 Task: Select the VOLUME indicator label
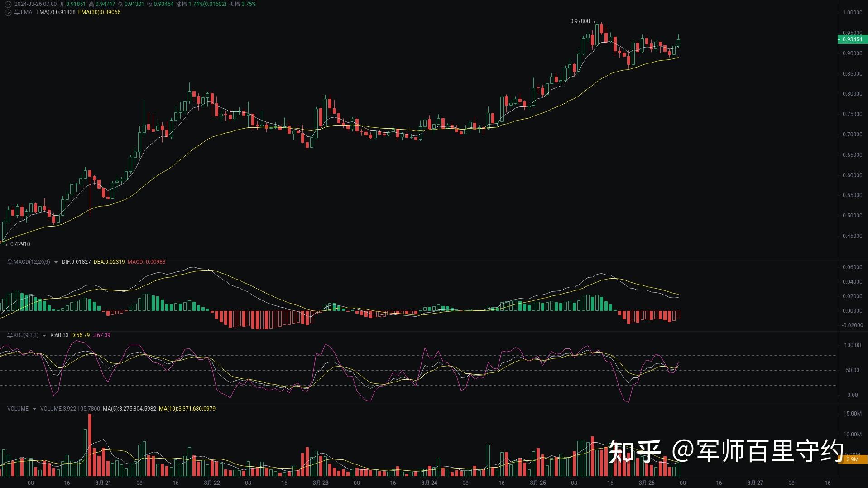coord(18,409)
